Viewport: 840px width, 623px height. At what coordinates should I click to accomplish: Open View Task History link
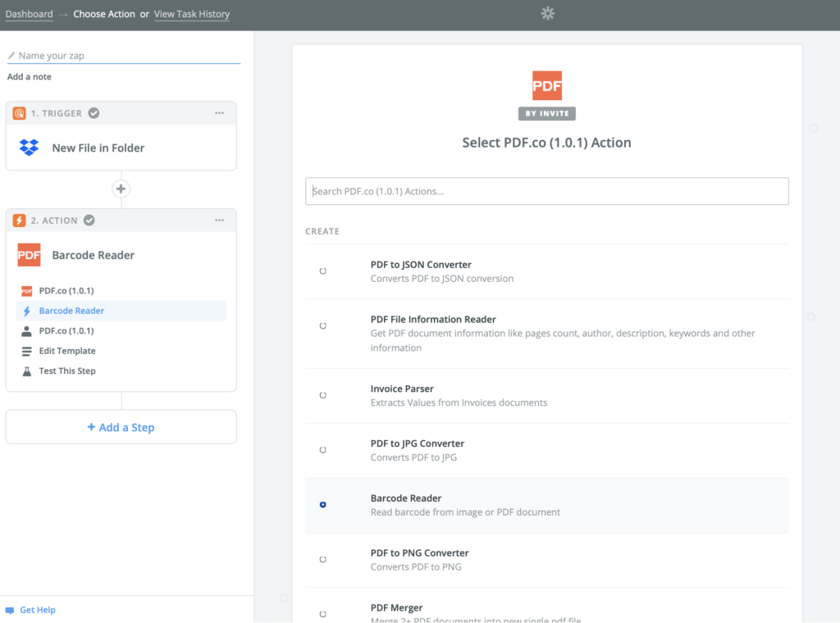pos(192,14)
